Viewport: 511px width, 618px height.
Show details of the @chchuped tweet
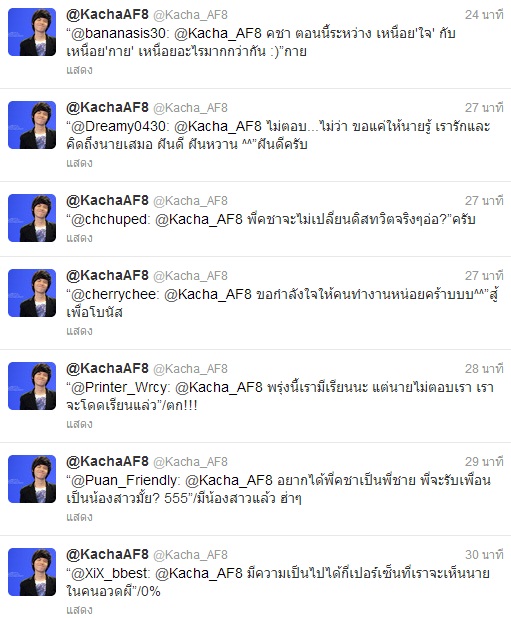[79, 238]
